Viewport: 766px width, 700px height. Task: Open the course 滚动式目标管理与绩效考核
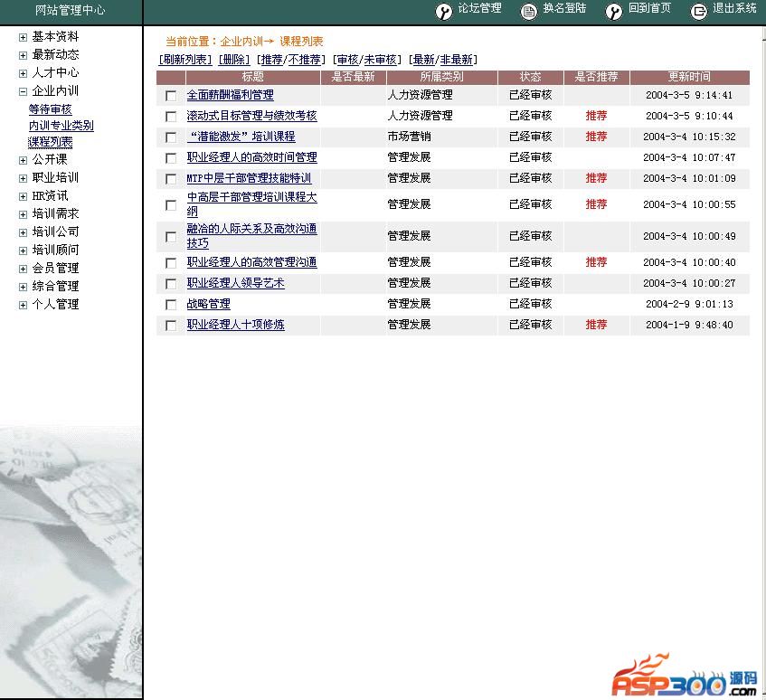click(252, 116)
